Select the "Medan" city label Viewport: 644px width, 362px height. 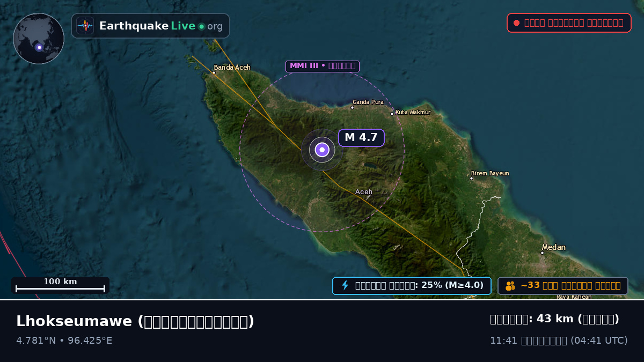tap(553, 247)
